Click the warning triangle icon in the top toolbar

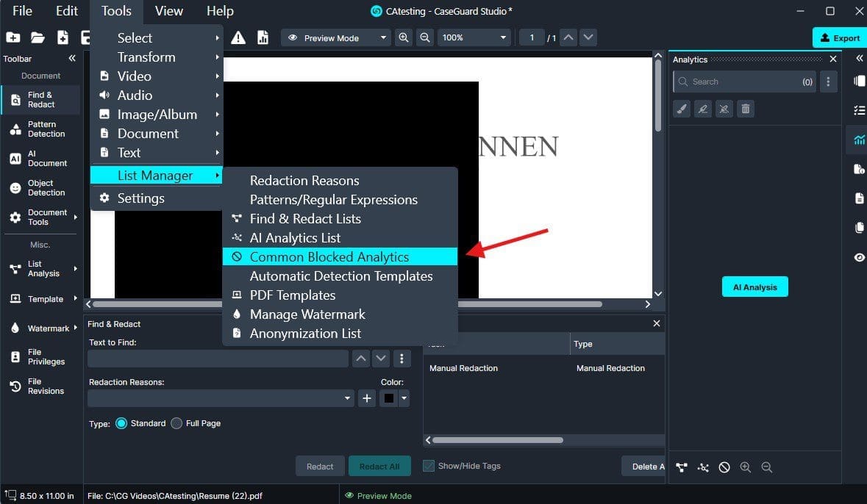(x=238, y=37)
